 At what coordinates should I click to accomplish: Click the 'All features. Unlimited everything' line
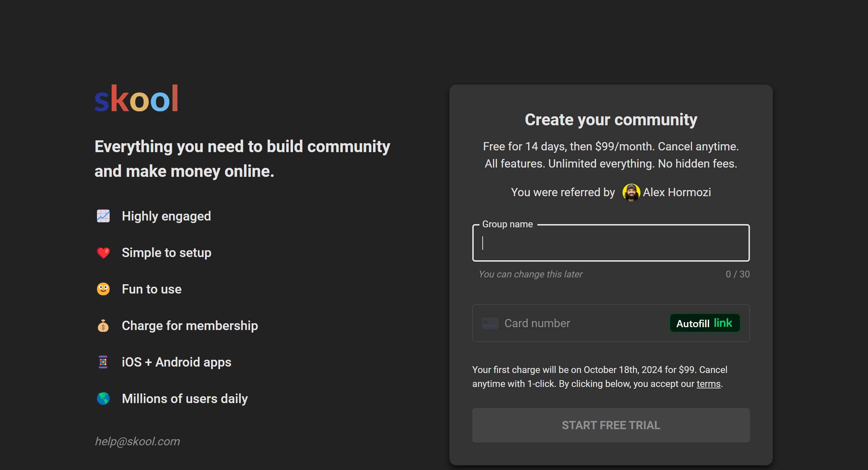(611, 164)
